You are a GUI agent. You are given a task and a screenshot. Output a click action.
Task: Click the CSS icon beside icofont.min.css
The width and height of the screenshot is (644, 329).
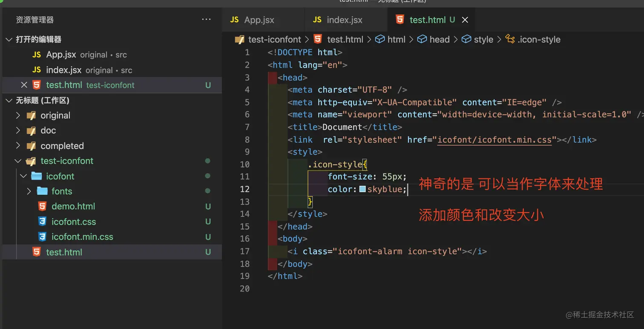tap(42, 237)
